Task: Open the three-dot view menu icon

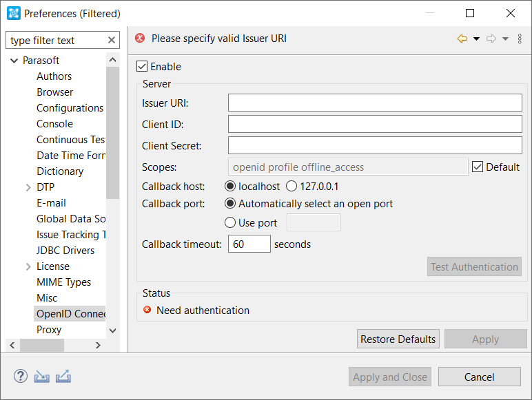Action: tap(520, 39)
